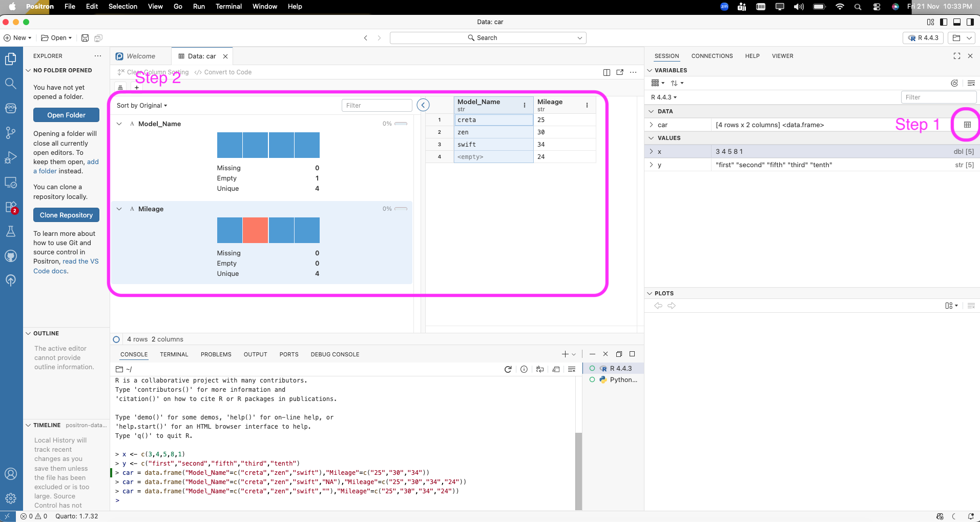This screenshot has height=522, width=980.
Task: Click the restart console icon
Action: tap(508, 369)
